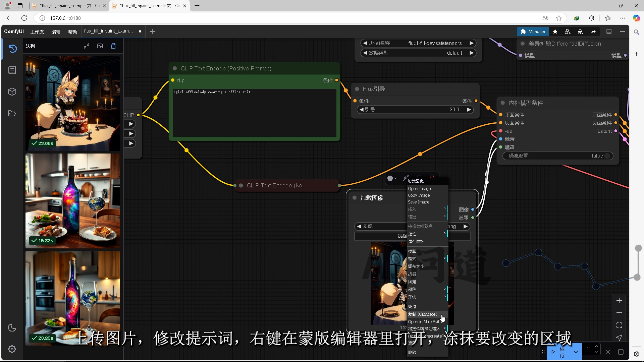Screen dimensions: 644x362
Task: Expand the run button dropdown chevron
Action: pyautogui.click(x=576, y=352)
